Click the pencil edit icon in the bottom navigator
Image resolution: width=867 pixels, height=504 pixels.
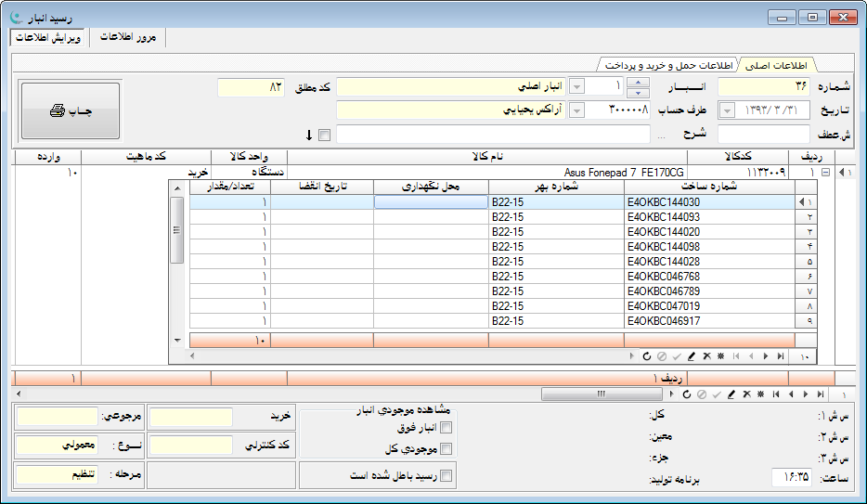731,394
